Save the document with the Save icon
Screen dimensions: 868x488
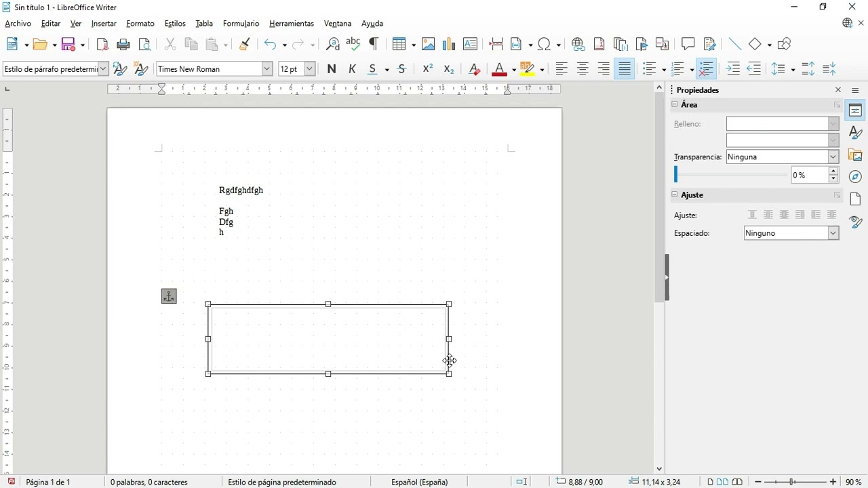68,45
